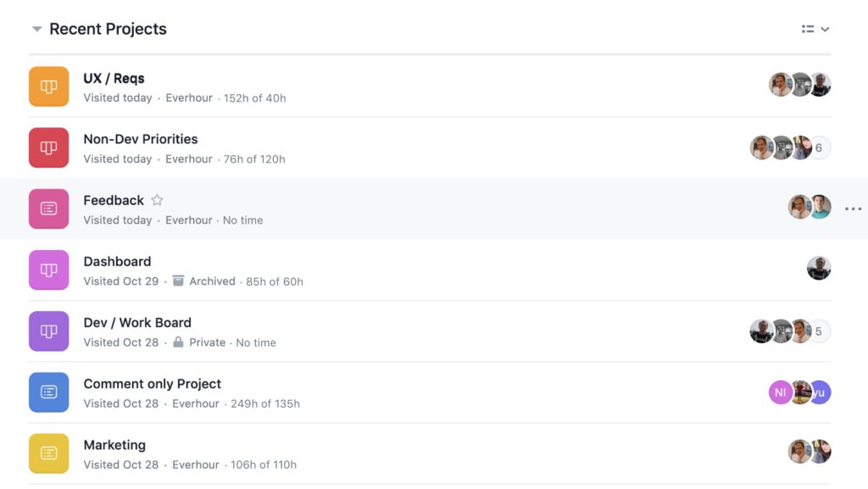
Task: Select the red Non-Dev Priorities board icon
Action: coord(48,147)
